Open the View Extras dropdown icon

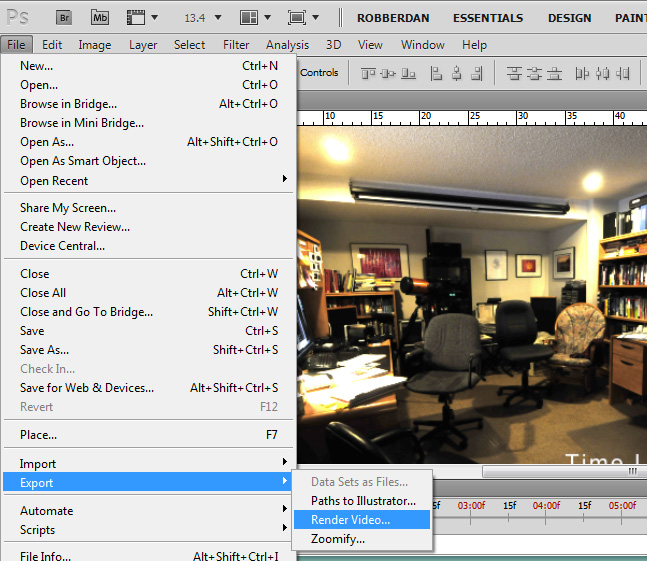144,17
